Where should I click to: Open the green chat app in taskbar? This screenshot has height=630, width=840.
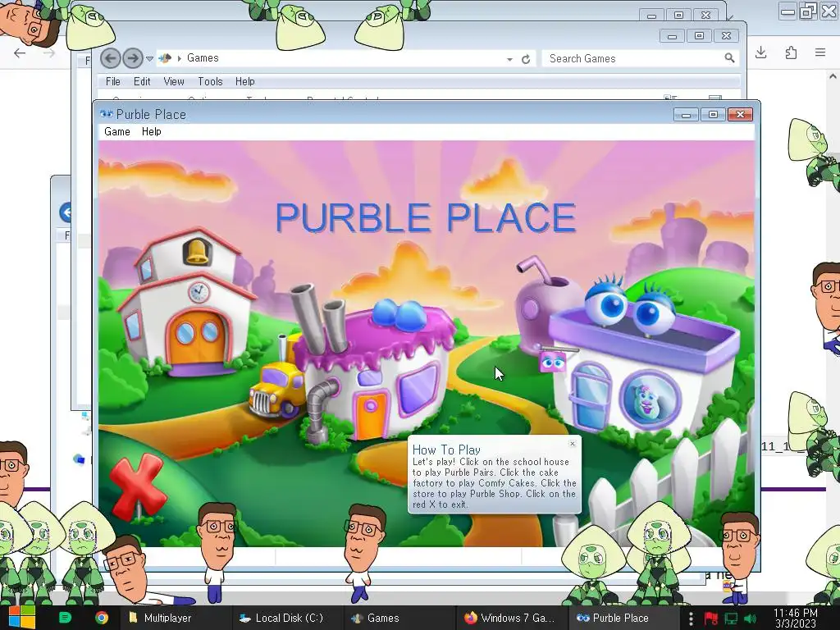(x=65, y=618)
